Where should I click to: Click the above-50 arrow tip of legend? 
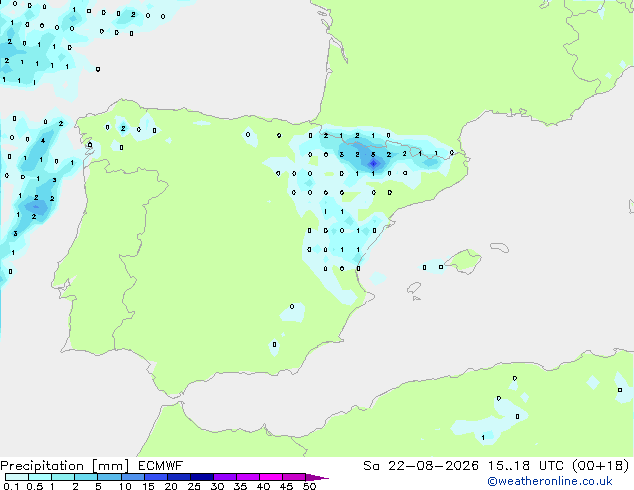pyautogui.click(x=317, y=477)
